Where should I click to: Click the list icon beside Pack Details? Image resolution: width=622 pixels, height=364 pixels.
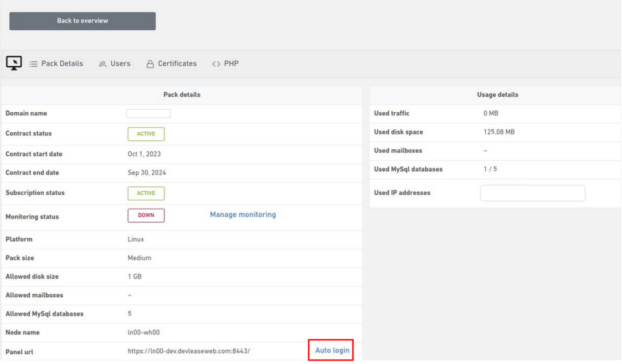(33, 64)
